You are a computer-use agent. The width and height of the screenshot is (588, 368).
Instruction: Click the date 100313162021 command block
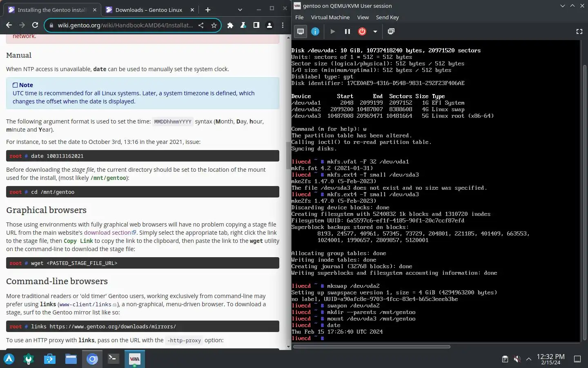click(x=143, y=156)
